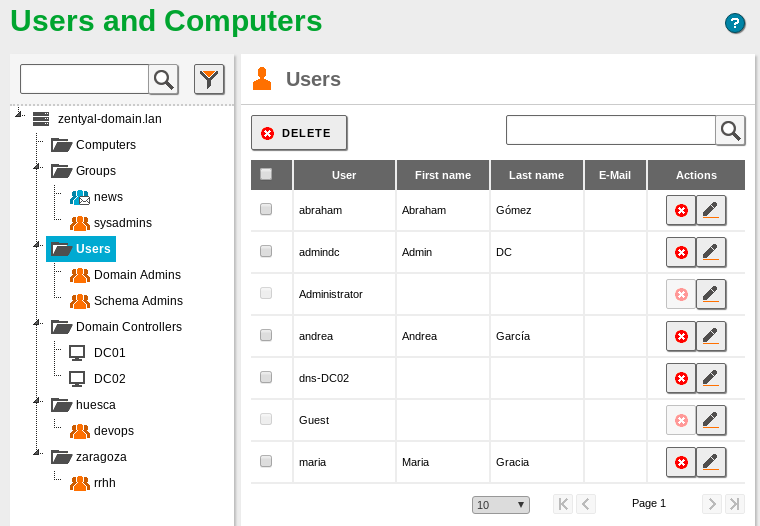Select the huesca label in the tree
The height and width of the screenshot is (526, 760).
95,405
